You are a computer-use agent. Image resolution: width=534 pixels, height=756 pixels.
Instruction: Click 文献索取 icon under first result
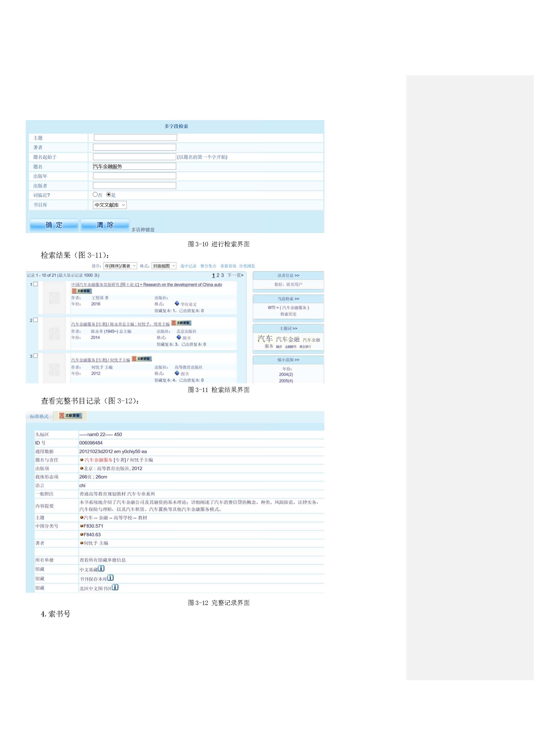coord(82,291)
